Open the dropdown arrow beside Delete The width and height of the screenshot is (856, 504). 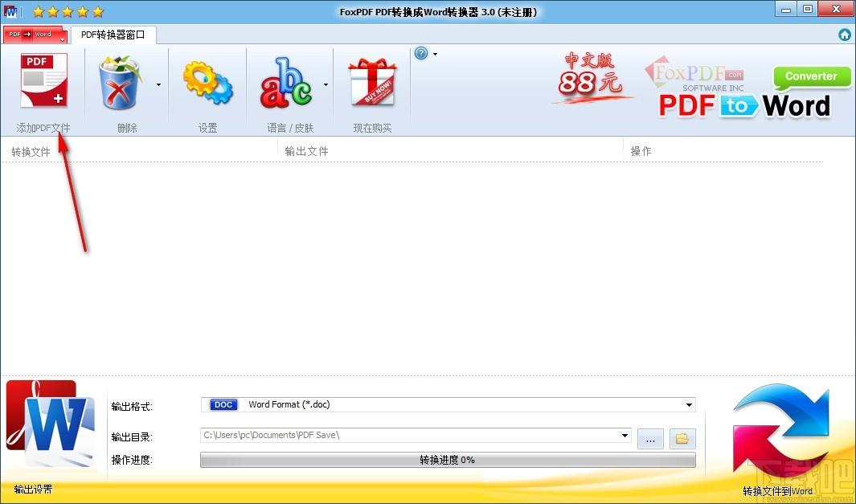[x=159, y=84]
